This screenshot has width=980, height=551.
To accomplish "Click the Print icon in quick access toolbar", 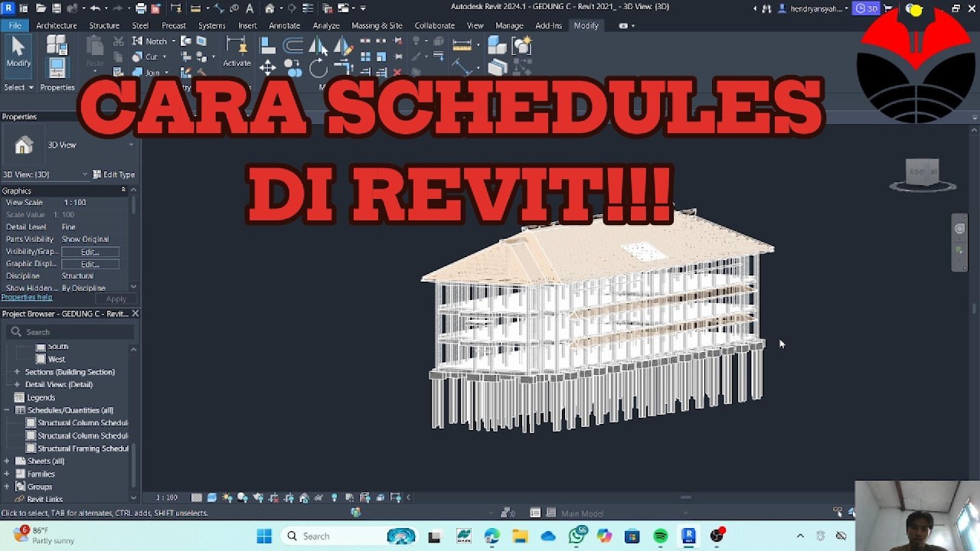I will tap(140, 8).
